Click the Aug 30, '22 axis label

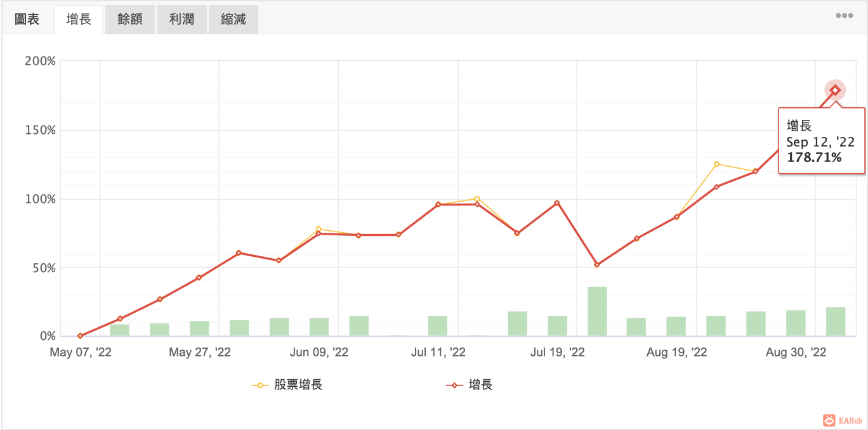click(796, 352)
